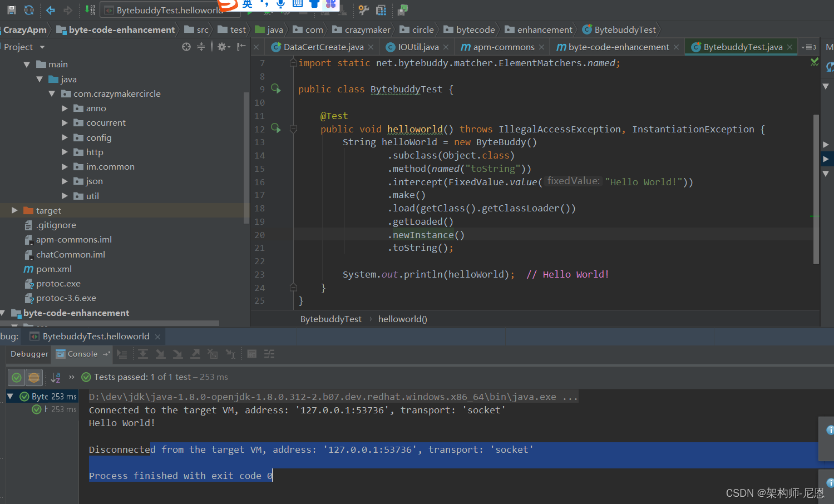Click the Synchronize (refresh) toolbar icon

(x=29, y=10)
